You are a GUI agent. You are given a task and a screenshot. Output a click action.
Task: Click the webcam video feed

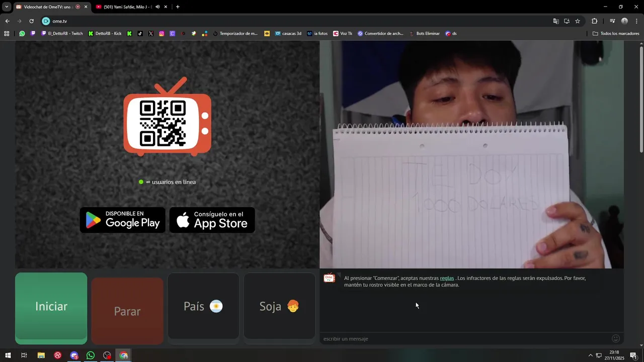pyautogui.click(x=471, y=154)
